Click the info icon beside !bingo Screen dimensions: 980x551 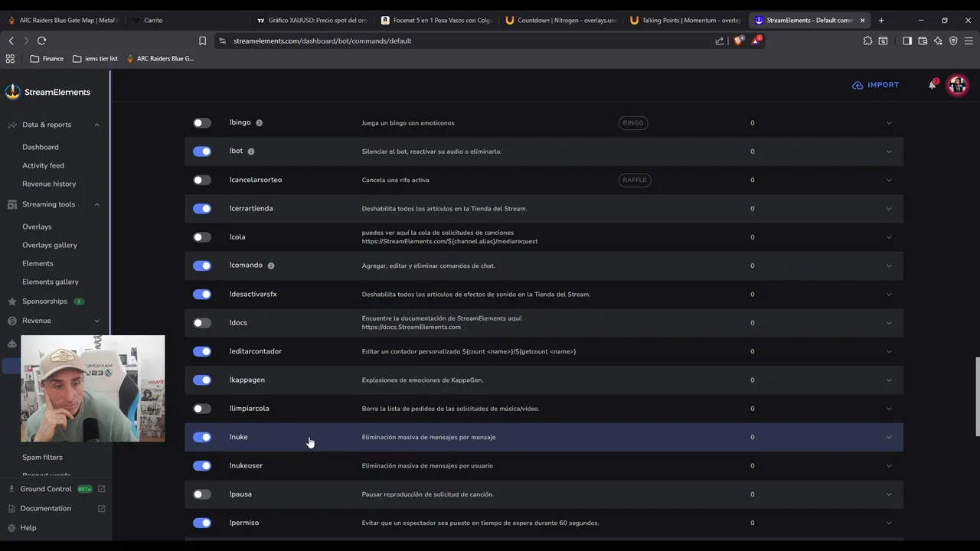[x=259, y=122]
